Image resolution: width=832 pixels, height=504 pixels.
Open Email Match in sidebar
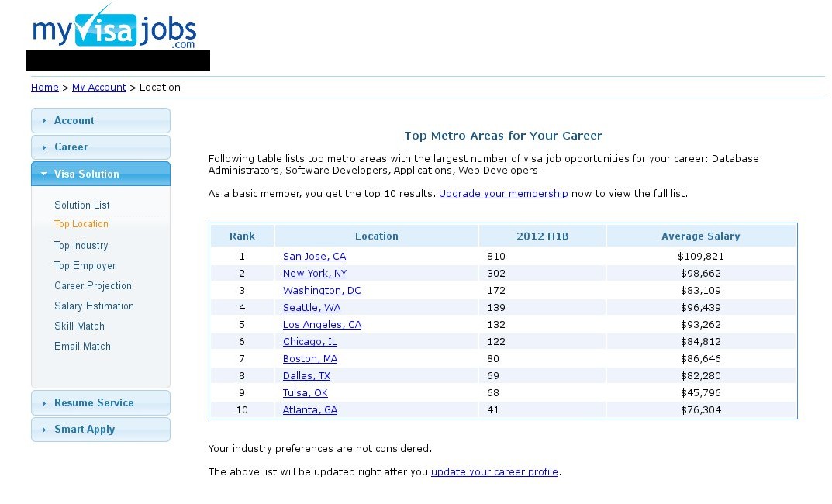[82, 347]
